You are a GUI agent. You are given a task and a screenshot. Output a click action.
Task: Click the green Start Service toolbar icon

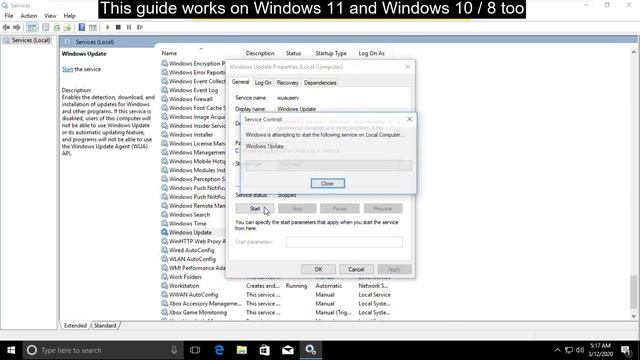108,27
